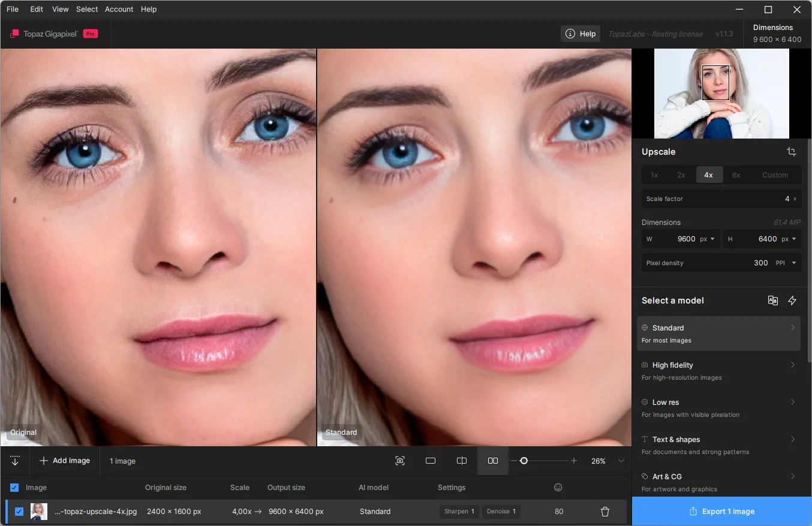This screenshot has height=526, width=812.
Task: Open the Pixel density PPI dropdown
Action: 787,263
